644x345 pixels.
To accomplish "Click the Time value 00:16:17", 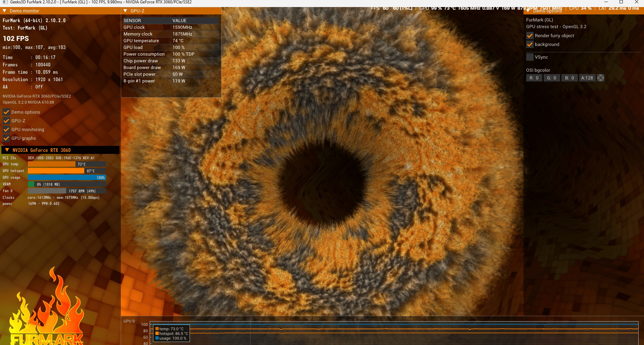I will [x=46, y=57].
